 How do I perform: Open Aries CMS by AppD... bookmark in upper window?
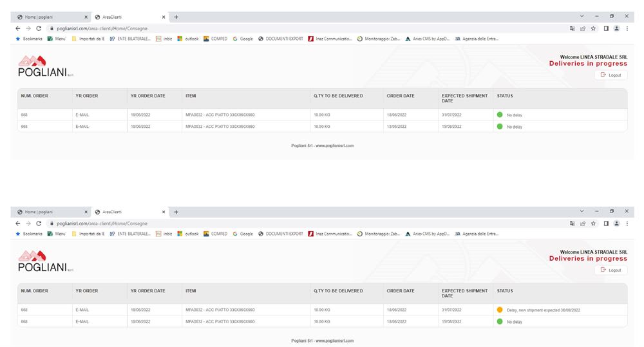427,39
